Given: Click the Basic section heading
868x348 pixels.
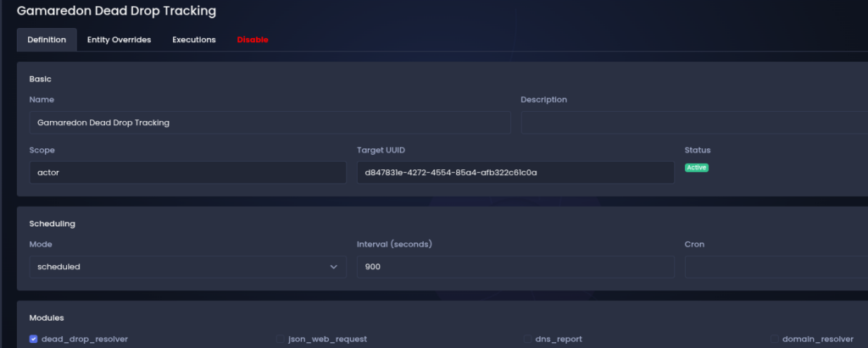Looking at the screenshot, I should pyautogui.click(x=41, y=79).
